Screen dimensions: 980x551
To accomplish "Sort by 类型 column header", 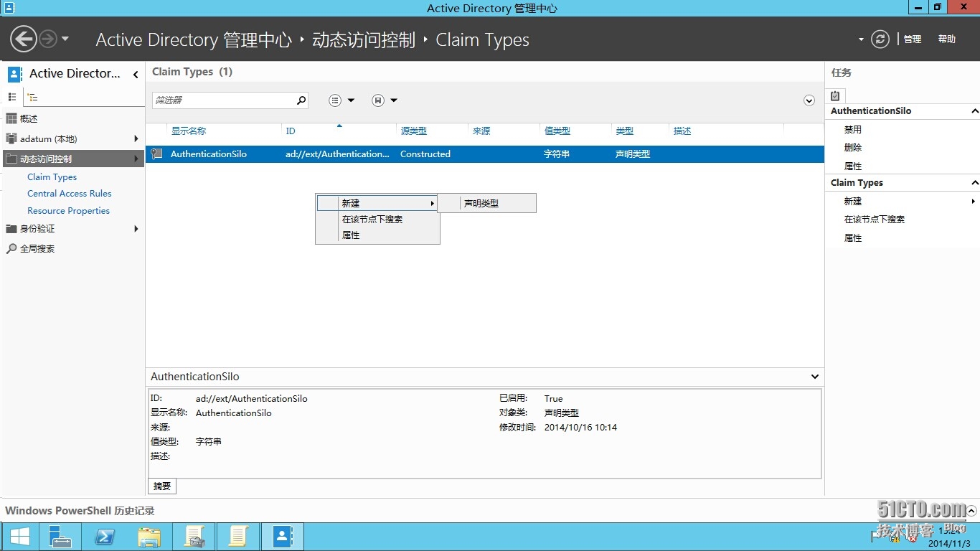I will pyautogui.click(x=625, y=131).
